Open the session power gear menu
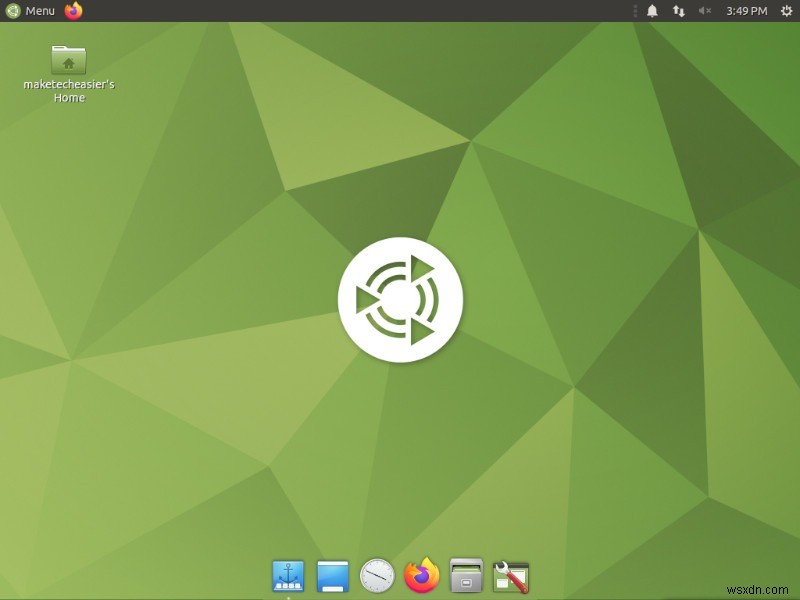 tap(786, 11)
